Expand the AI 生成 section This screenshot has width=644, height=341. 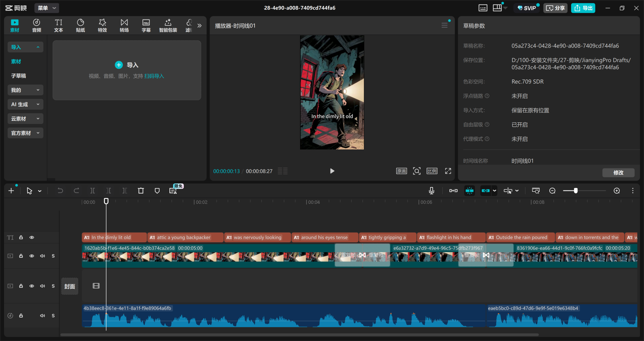tap(25, 104)
